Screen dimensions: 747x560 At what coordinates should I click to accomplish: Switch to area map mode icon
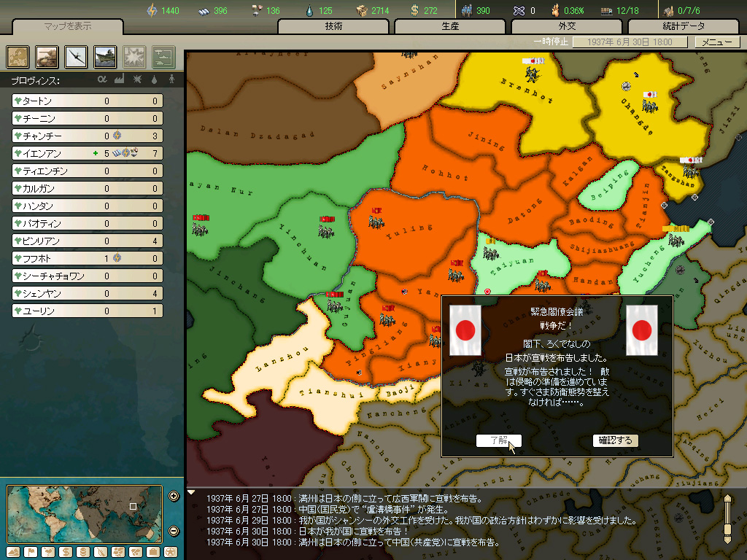click(x=136, y=552)
